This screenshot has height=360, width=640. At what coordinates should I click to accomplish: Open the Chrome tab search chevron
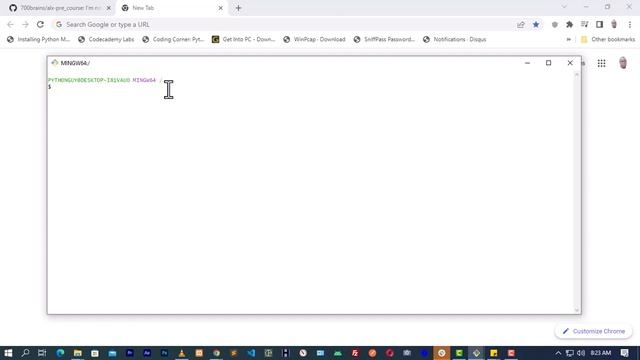click(564, 7)
